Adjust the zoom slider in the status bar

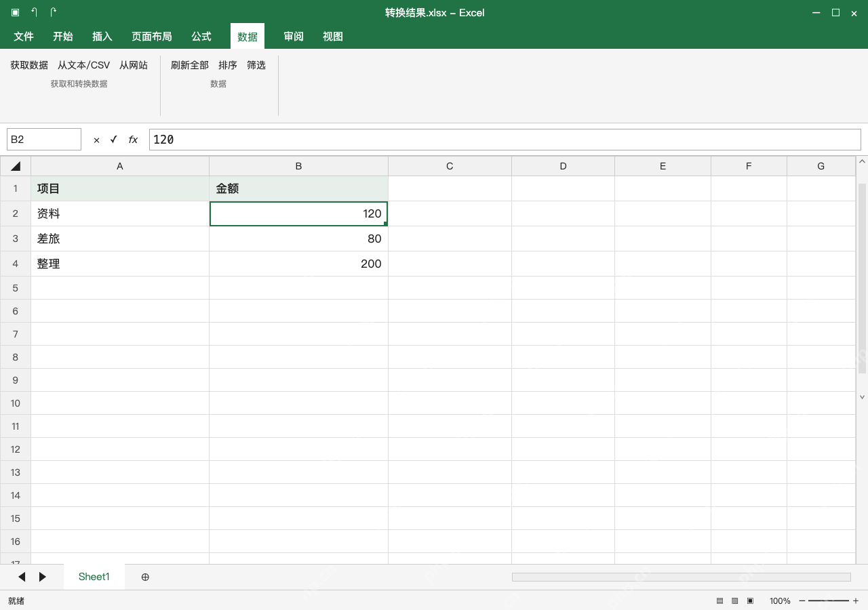coord(829,601)
